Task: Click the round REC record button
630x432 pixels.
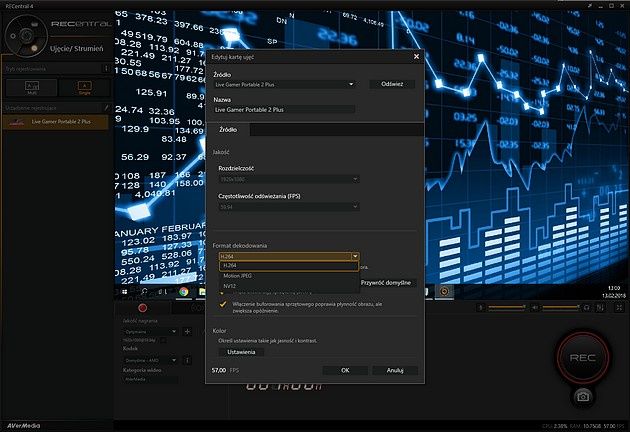Action: tap(583, 357)
